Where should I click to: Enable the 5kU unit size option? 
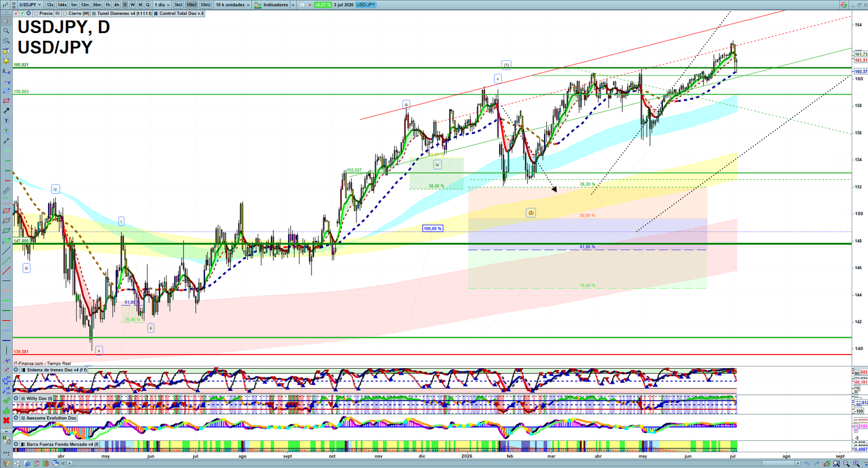[x=178, y=5]
